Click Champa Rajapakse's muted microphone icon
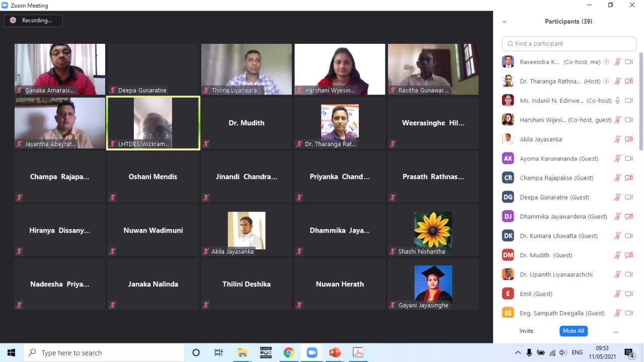Screen dimensions: 644x362 click(x=617, y=178)
